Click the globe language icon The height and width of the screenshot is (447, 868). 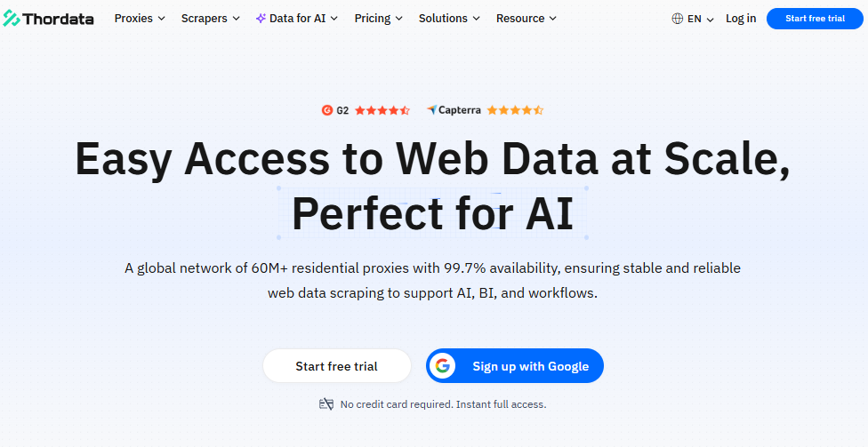click(678, 19)
